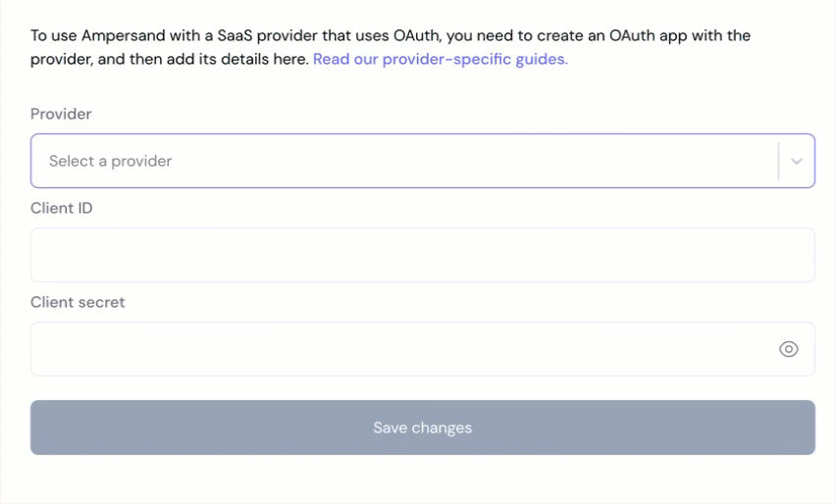Click the vertical separator beside dropdown chevron
This screenshot has width=836, height=504.
pos(778,161)
